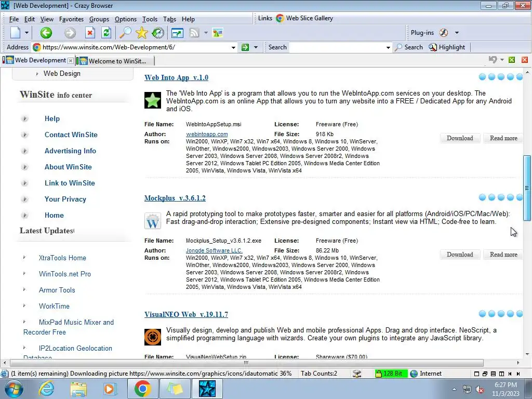Open the VisualNEO Web v.19.11.7 link
Screen dimensions: 532x399
click(187, 314)
